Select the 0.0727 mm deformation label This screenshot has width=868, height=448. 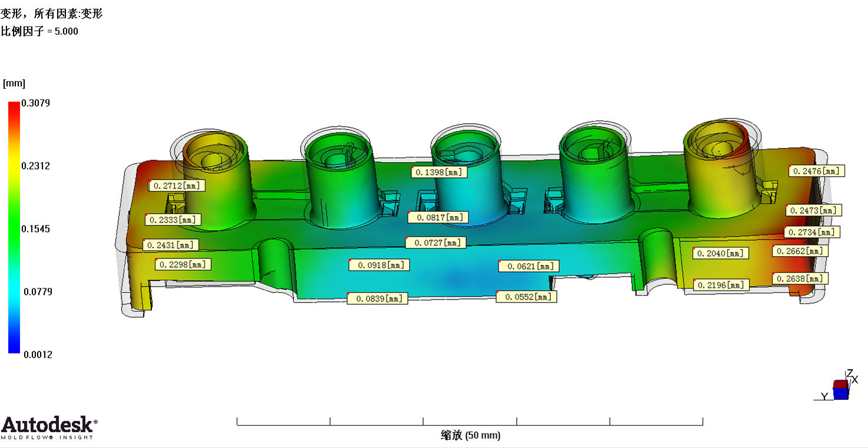click(435, 243)
